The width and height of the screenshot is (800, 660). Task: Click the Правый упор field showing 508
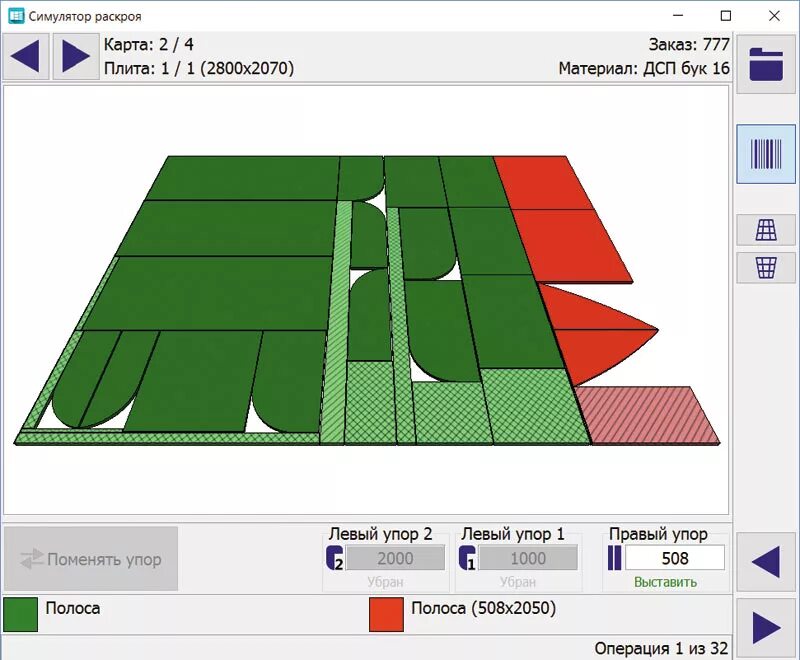click(x=675, y=558)
